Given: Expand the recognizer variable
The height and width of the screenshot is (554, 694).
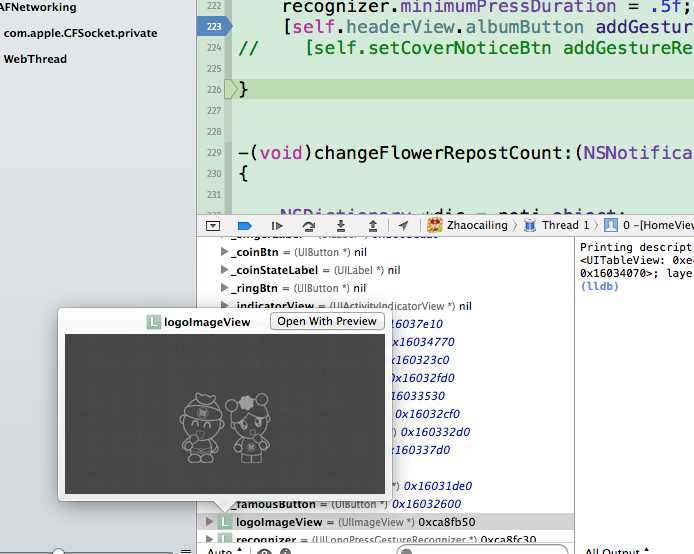Looking at the screenshot, I should click(x=209, y=539).
